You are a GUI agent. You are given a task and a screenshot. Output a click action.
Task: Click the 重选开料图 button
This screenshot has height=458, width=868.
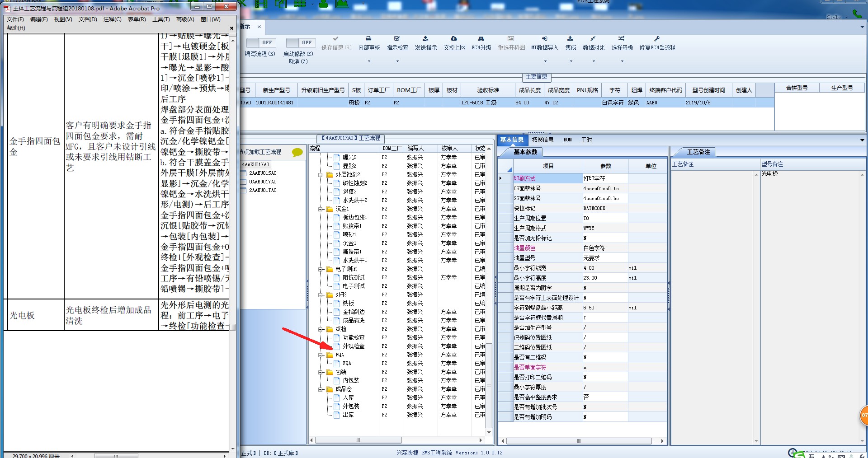[x=511, y=43]
